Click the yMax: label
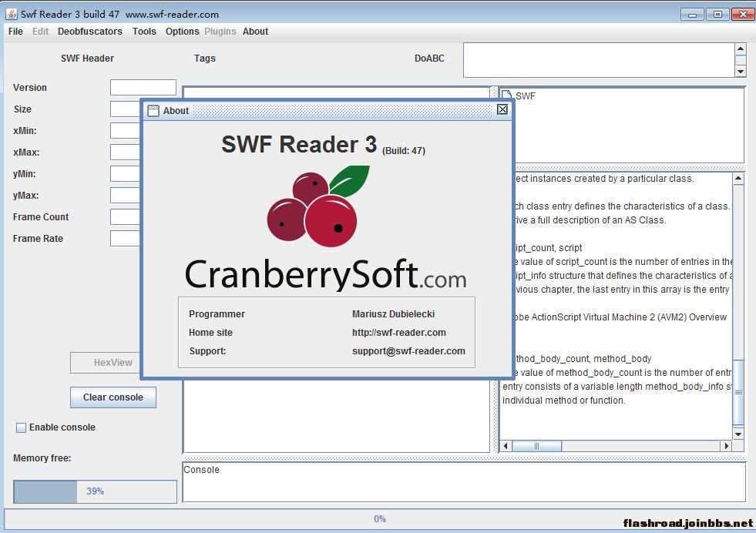756x533 pixels. [26, 196]
